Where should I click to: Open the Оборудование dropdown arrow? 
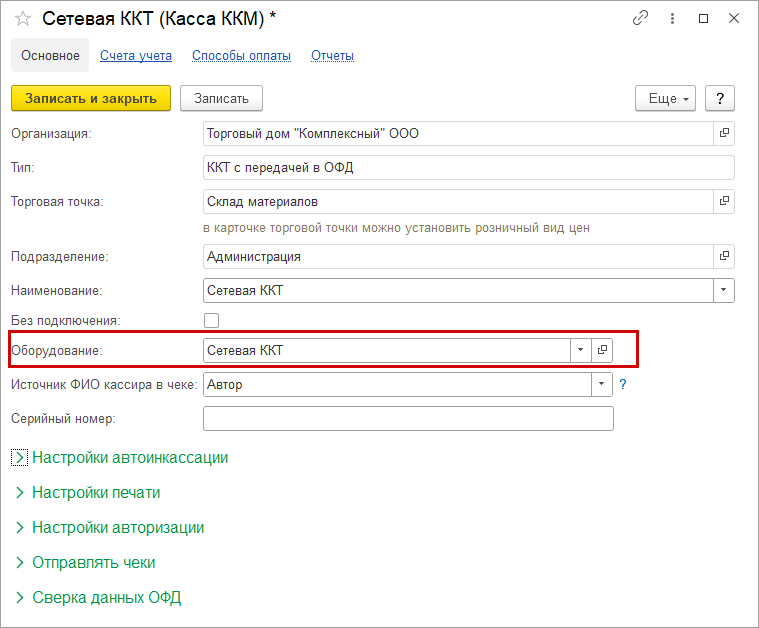pos(581,350)
